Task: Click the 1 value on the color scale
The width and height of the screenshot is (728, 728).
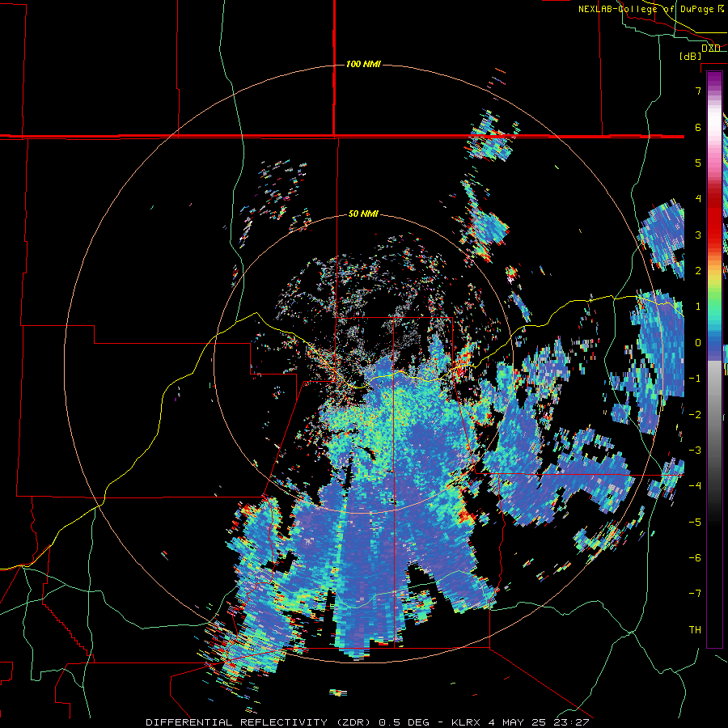Action: tap(698, 307)
